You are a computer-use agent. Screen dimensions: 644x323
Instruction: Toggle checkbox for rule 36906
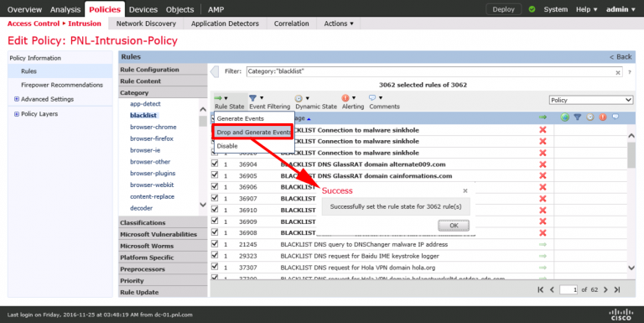point(215,186)
